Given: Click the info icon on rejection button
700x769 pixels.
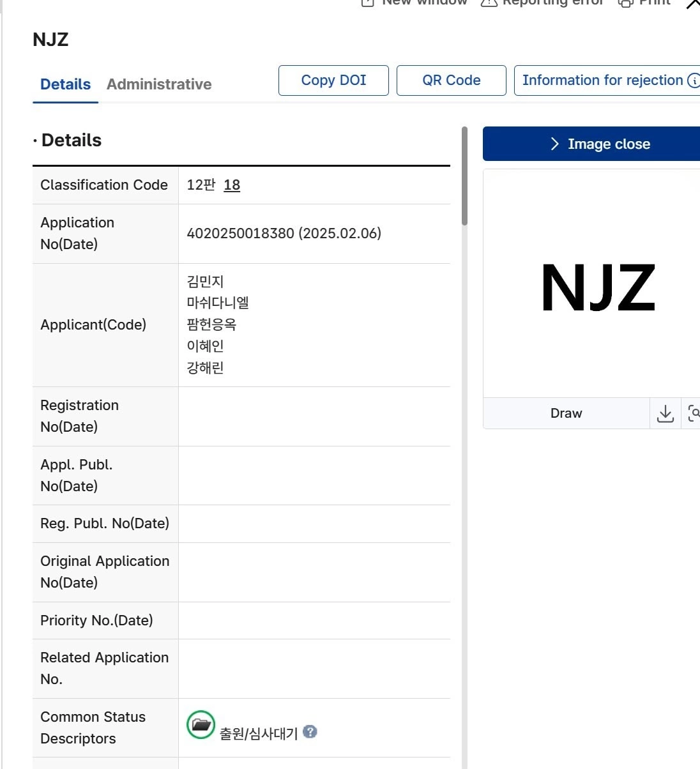Looking at the screenshot, I should 694,80.
